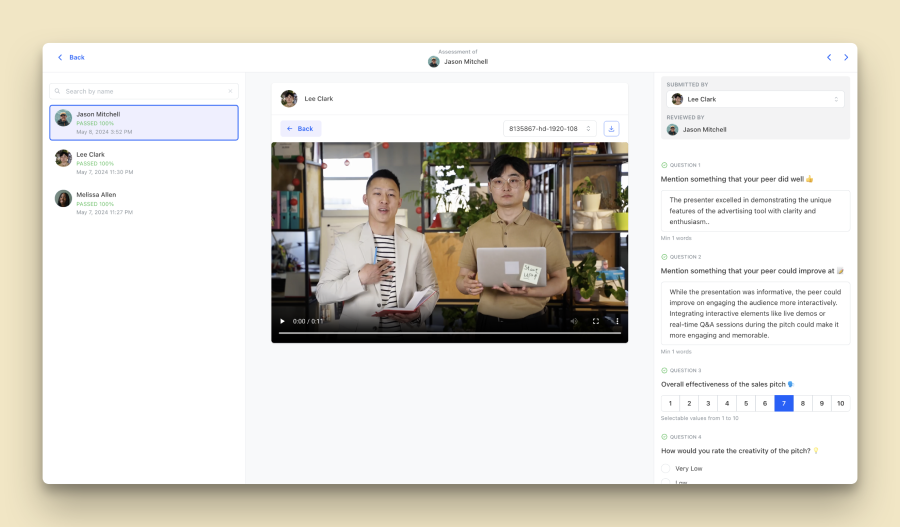900x527 pixels.
Task: Click the Back link in the header
Action: pos(71,57)
